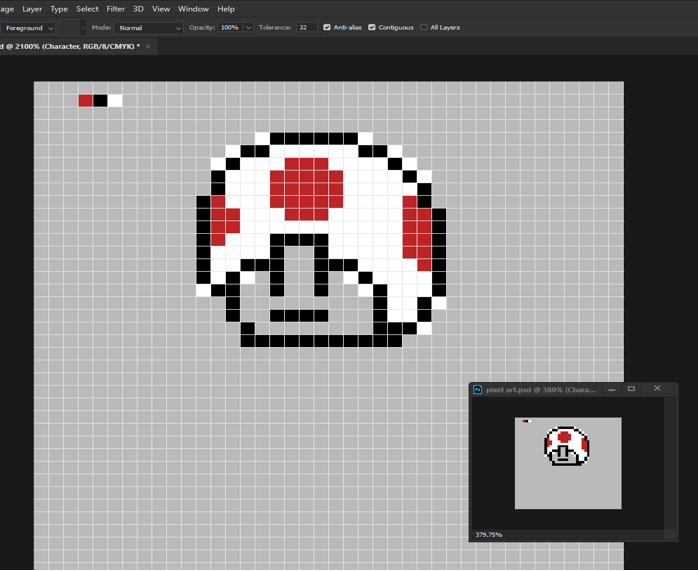Check the All Layers option
698x571 pixels.
424,28
